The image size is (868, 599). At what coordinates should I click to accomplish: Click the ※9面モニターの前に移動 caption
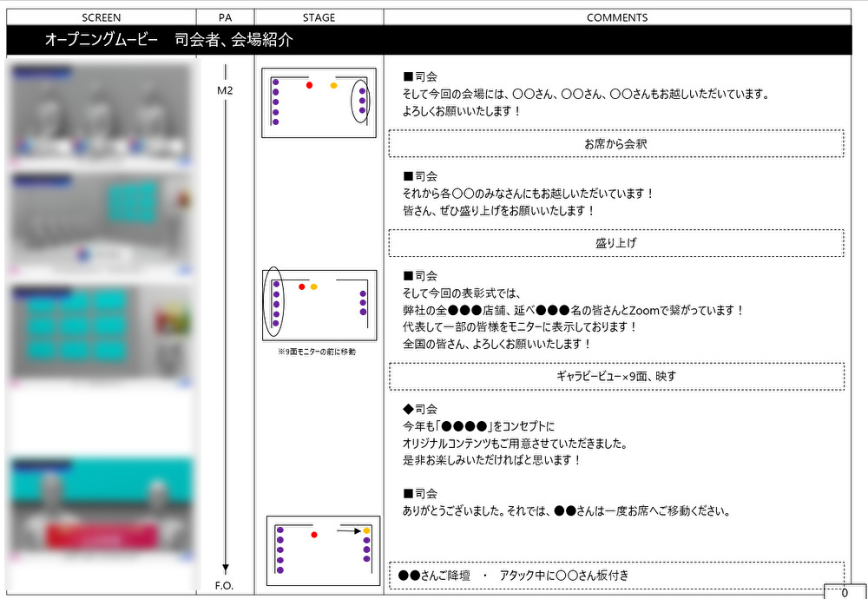pyautogui.click(x=319, y=352)
